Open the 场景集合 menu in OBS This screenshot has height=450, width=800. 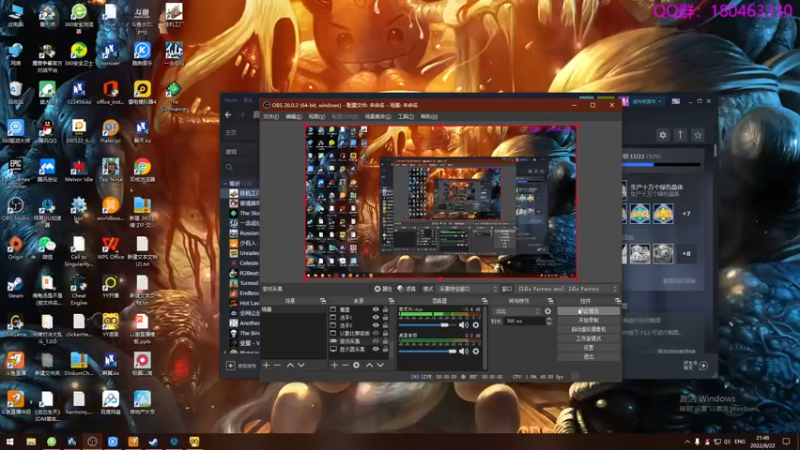click(378, 117)
